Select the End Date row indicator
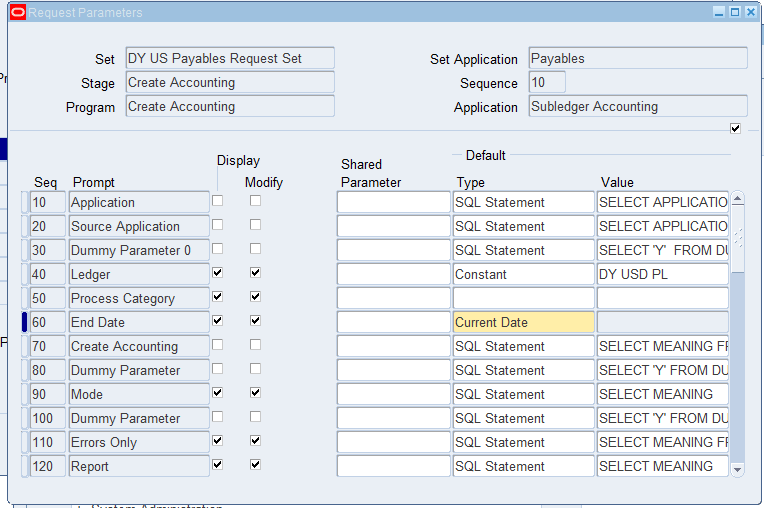The height and width of the screenshot is (508, 764). pyautogui.click(x=24, y=322)
